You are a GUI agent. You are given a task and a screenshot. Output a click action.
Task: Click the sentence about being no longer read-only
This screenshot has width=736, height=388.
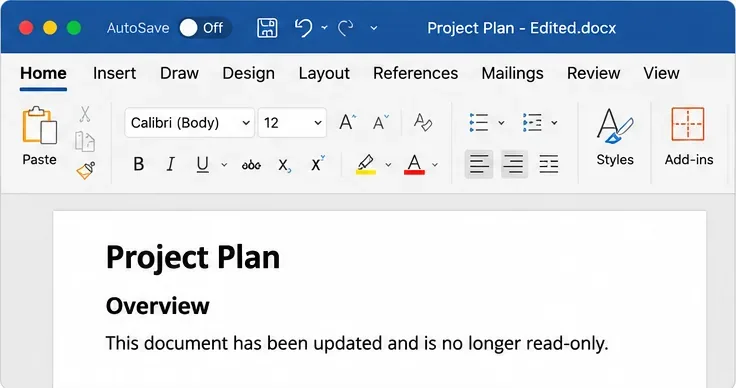tap(357, 343)
